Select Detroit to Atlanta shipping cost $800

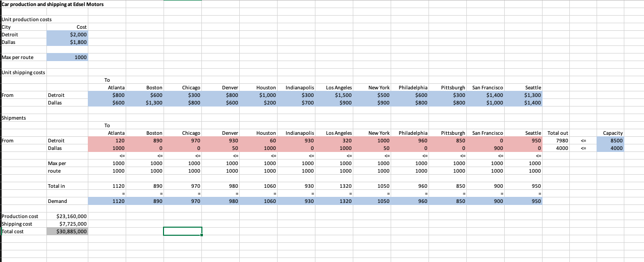[x=107, y=95]
